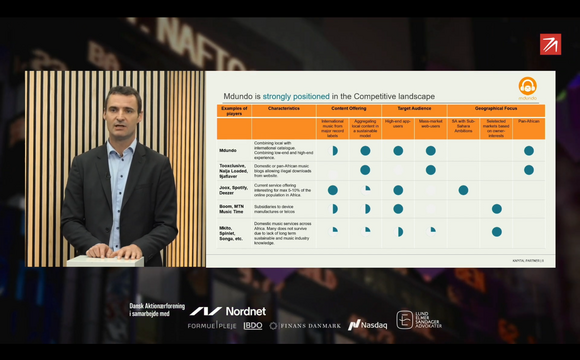
Task: Click the Joox, Spotify, Deezer SA Sub-Sahara circle
Action: tap(463, 190)
